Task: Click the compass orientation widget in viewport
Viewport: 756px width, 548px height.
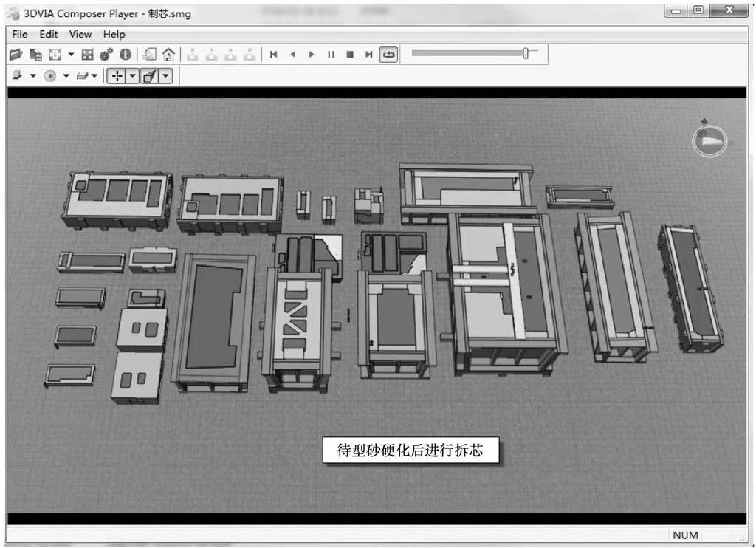Action: pos(709,140)
